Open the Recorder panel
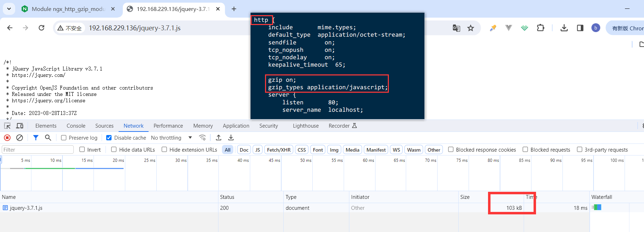 pyautogui.click(x=343, y=126)
